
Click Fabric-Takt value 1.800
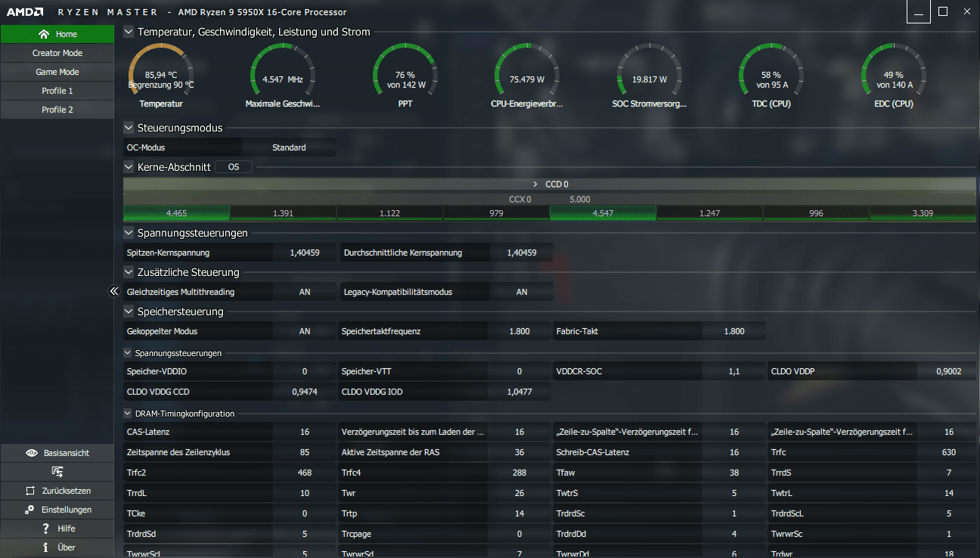(x=734, y=331)
